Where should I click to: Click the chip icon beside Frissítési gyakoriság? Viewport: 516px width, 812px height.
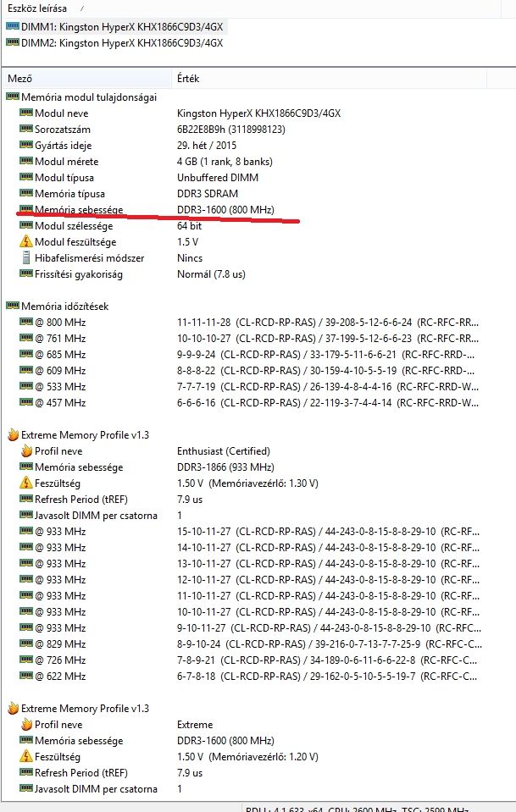tap(26, 273)
